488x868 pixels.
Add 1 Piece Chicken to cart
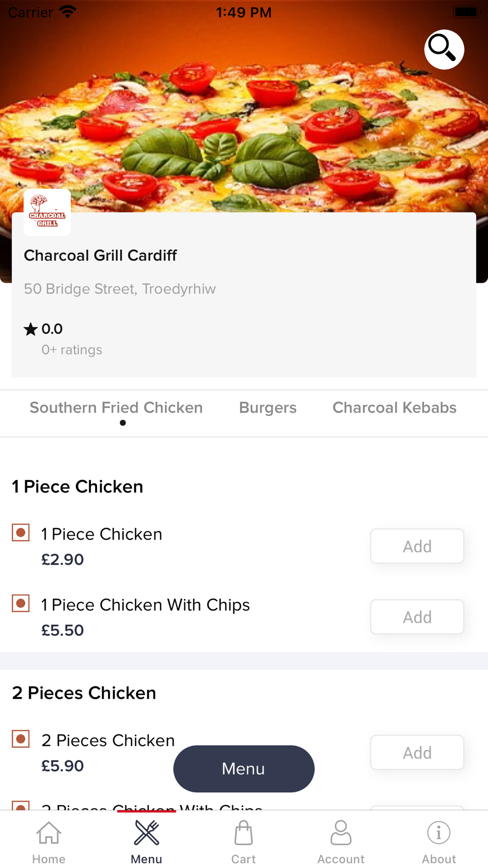pyautogui.click(x=417, y=546)
